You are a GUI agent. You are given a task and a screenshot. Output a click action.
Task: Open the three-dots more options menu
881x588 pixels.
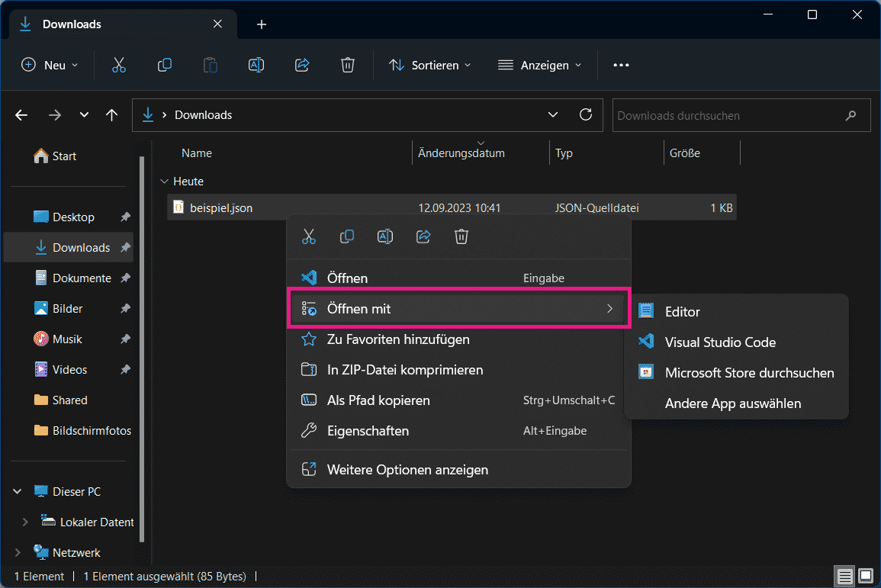[x=621, y=66]
